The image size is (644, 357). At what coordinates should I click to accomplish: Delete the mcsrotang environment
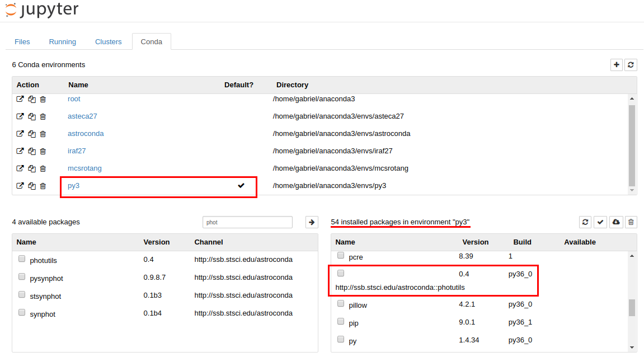click(x=43, y=168)
